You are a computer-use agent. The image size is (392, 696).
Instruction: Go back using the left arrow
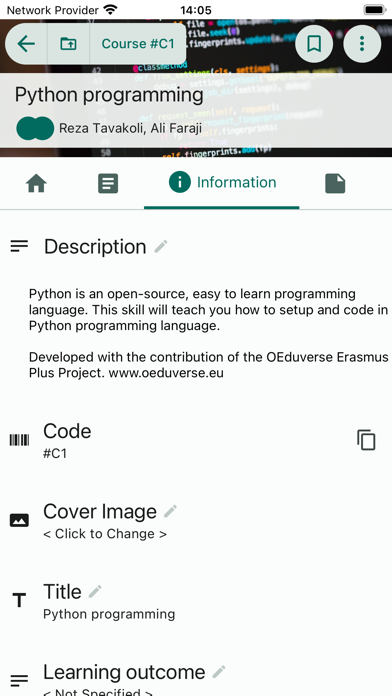point(26,44)
